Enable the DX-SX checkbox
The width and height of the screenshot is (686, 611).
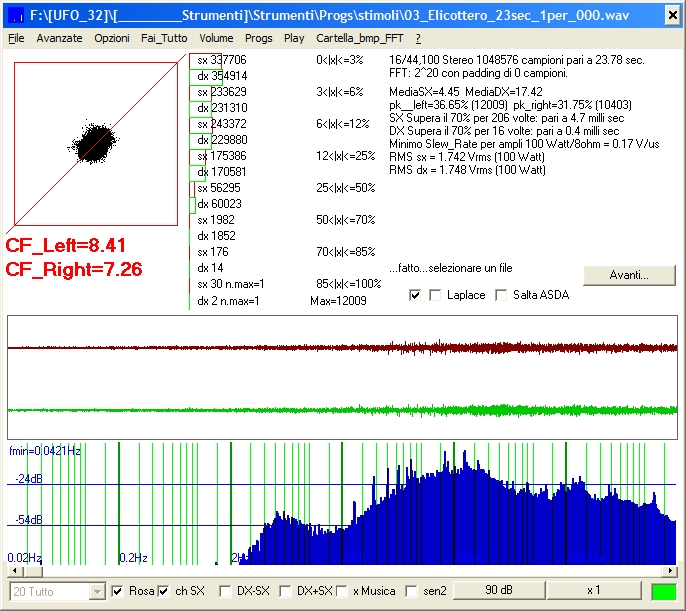click(x=225, y=591)
